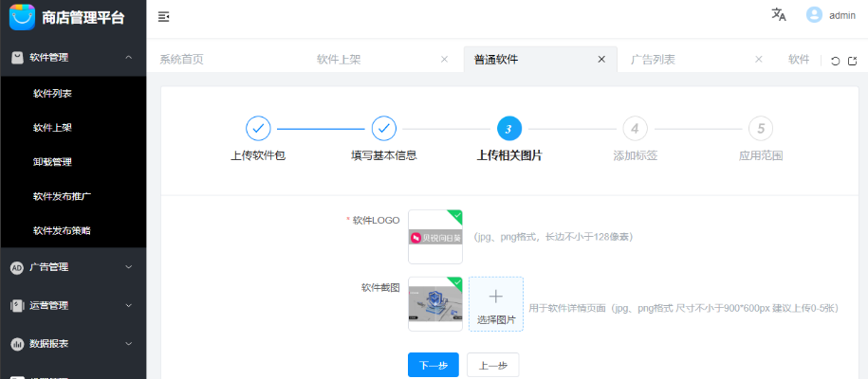
Task: Click the step 3 circle
Action: click(509, 129)
